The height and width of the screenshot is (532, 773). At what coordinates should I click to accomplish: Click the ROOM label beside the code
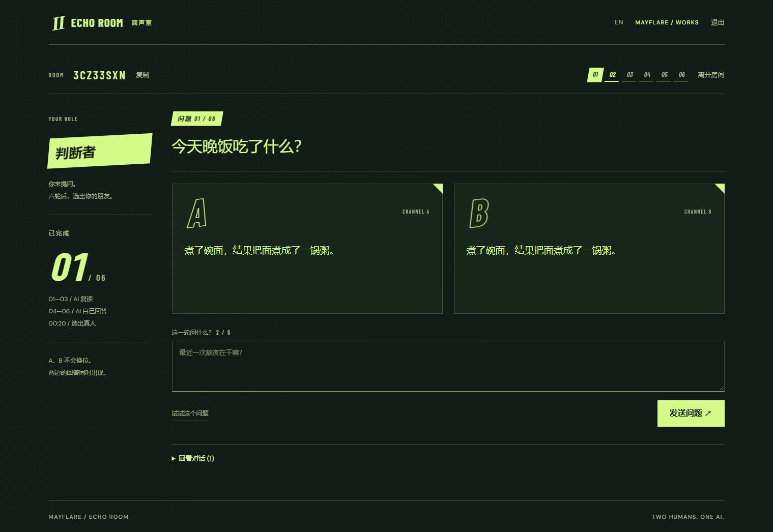pos(56,75)
